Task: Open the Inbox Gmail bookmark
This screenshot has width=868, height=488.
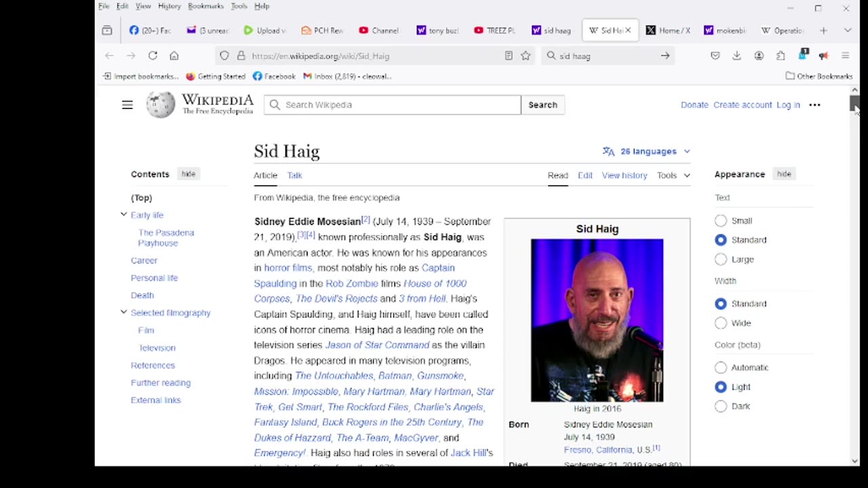Action: [347, 77]
